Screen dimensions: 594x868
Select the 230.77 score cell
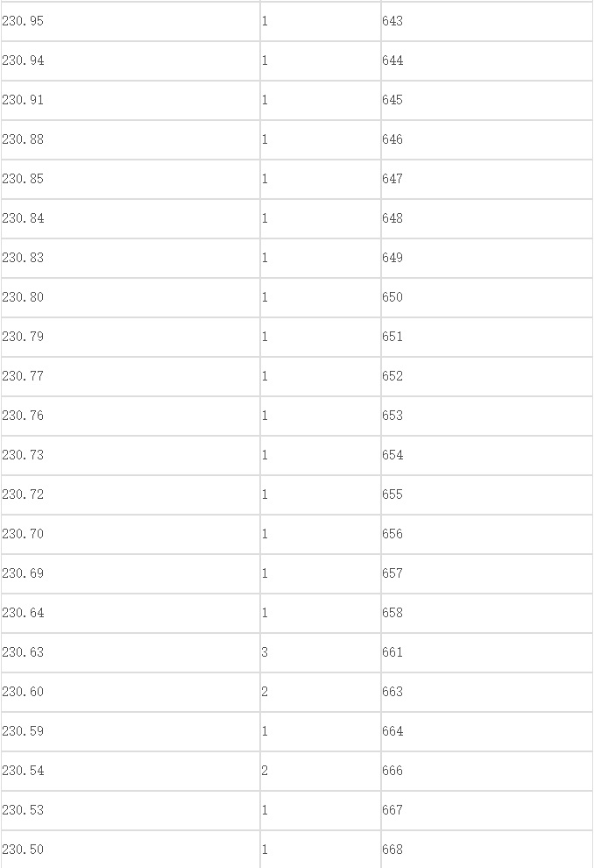[x=131, y=376]
